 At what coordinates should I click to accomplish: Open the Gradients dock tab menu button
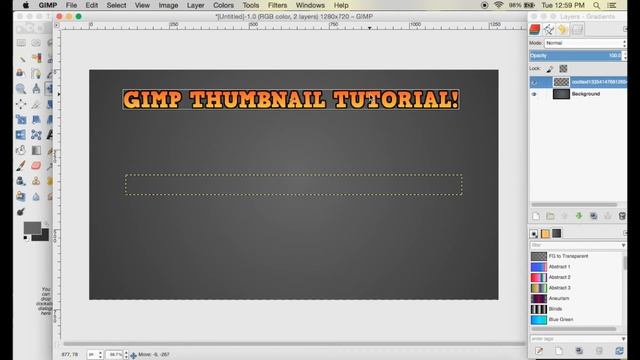pos(625,233)
